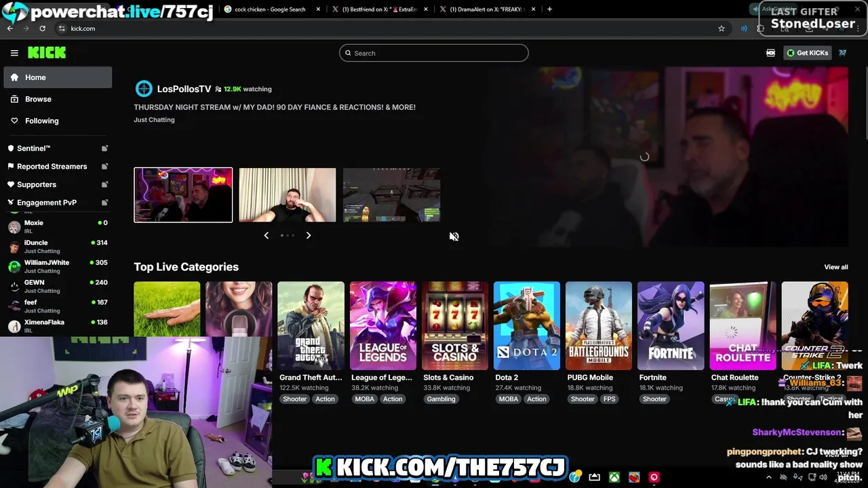Click the green KICK logo
Screen dimensions: 868x488
47,53
